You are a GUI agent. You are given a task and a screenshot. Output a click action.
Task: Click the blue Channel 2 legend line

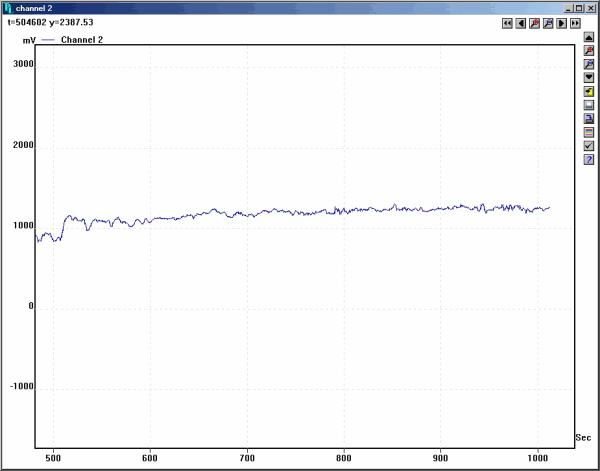(48, 40)
